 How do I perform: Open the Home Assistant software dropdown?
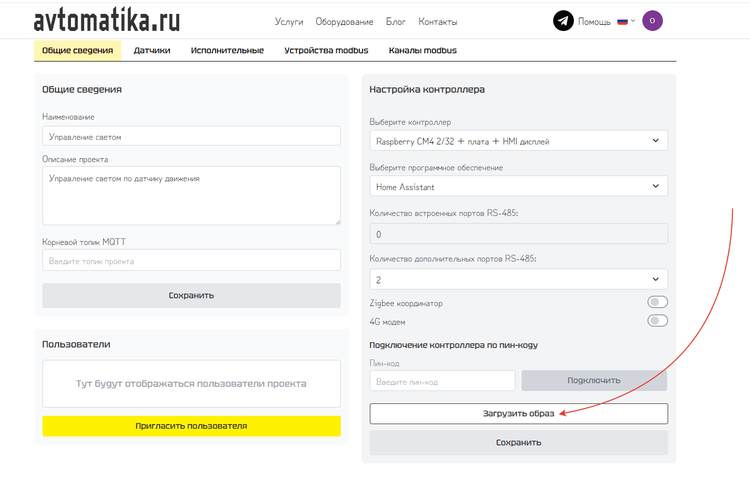pyautogui.click(x=518, y=186)
